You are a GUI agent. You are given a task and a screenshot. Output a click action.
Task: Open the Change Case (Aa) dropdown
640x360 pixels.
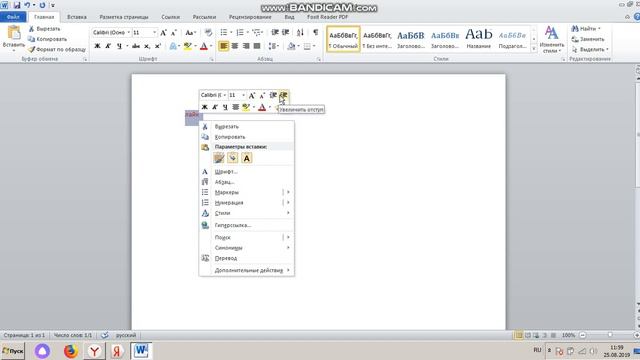(x=190, y=33)
